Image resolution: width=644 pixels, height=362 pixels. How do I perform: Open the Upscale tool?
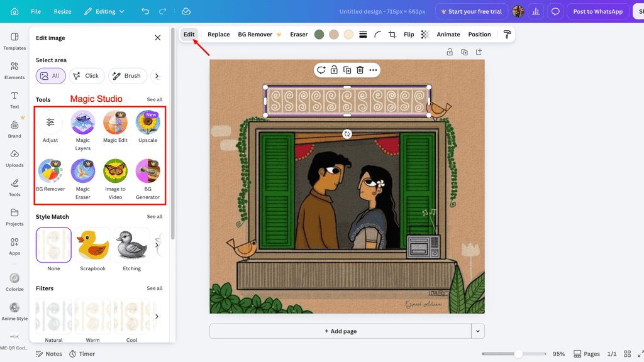click(148, 126)
